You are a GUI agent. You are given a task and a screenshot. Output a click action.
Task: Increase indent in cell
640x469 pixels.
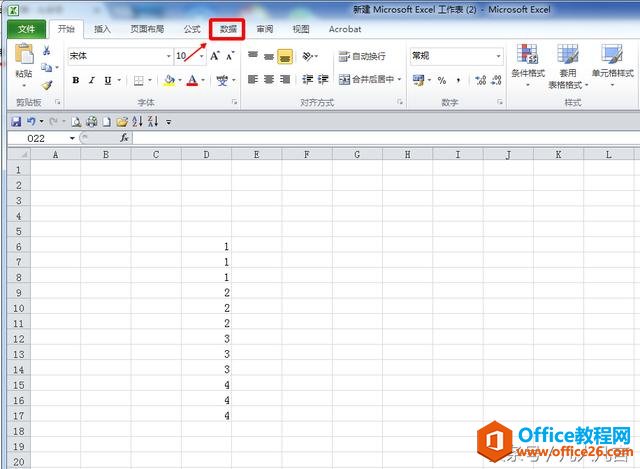pos(323,79)
